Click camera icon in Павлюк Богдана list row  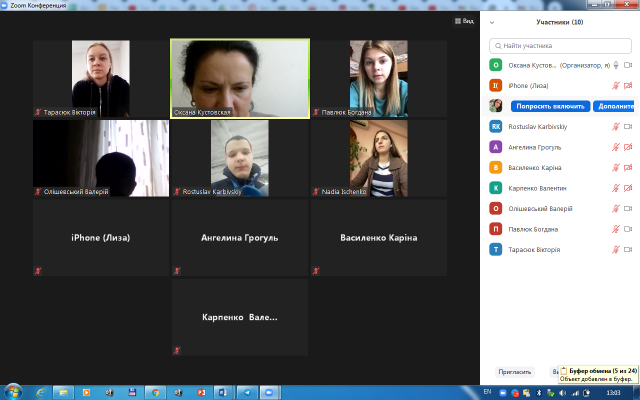click(628, 229)
